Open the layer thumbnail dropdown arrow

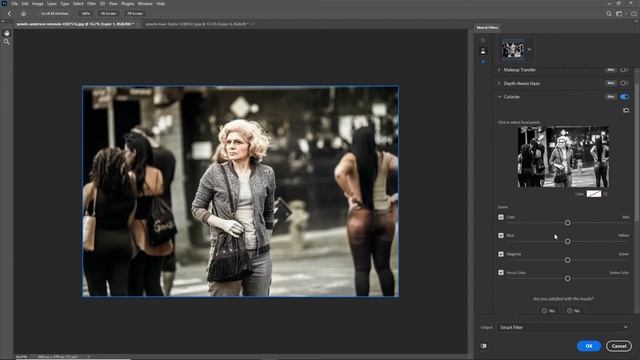pyautogui.click(x=529, y=50)
